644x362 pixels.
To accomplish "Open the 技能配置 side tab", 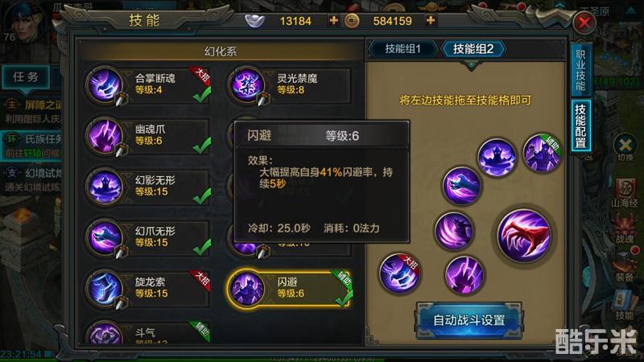I will [x=580, y=126].
